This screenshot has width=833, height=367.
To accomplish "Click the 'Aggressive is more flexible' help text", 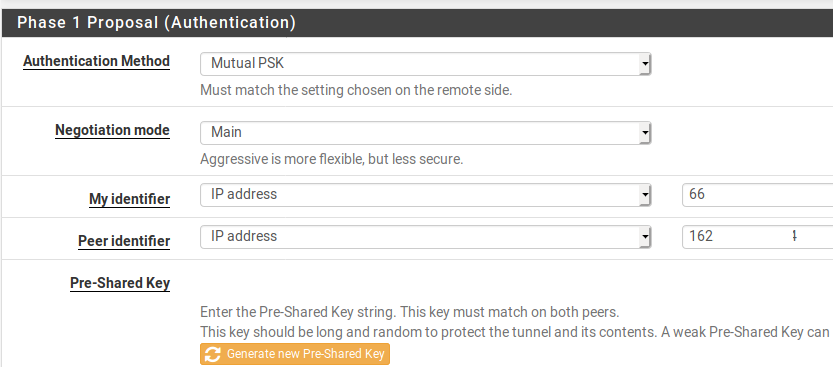I will (x=332, y=159).
